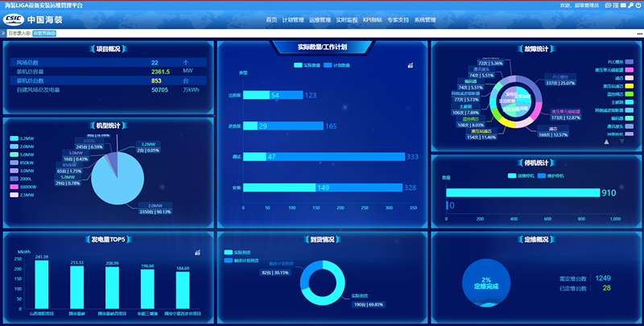Image resolution: width=644 pixels, height=326 pixels.
Task: Open the 运维管理 menu
Action: (320, 19)
